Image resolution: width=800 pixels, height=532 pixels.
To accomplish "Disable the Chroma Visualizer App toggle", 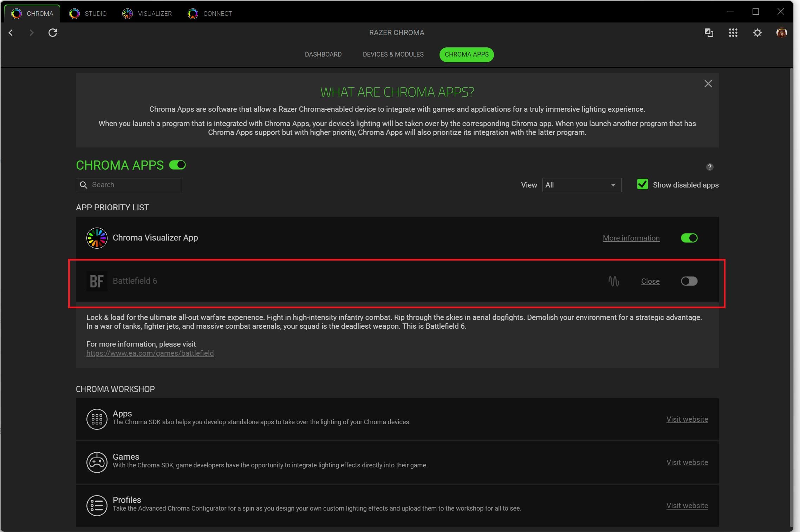I will (689, 238).
